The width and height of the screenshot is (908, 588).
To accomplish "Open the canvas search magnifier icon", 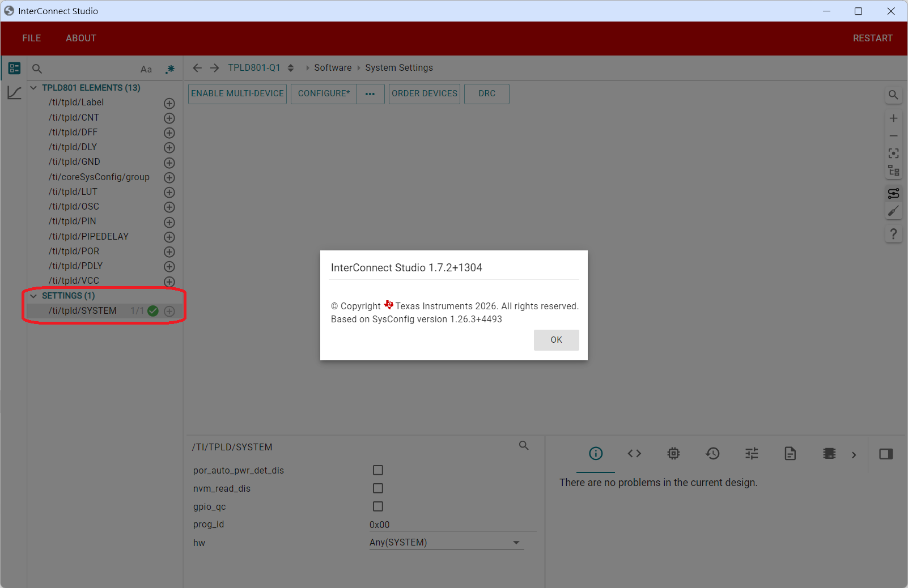I will pos(893,95).
